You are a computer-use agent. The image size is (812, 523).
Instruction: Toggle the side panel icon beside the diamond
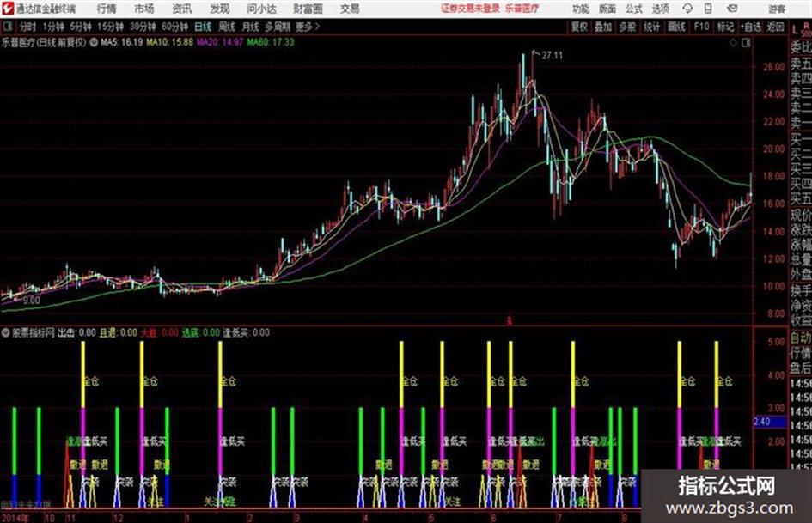[746, 43]
